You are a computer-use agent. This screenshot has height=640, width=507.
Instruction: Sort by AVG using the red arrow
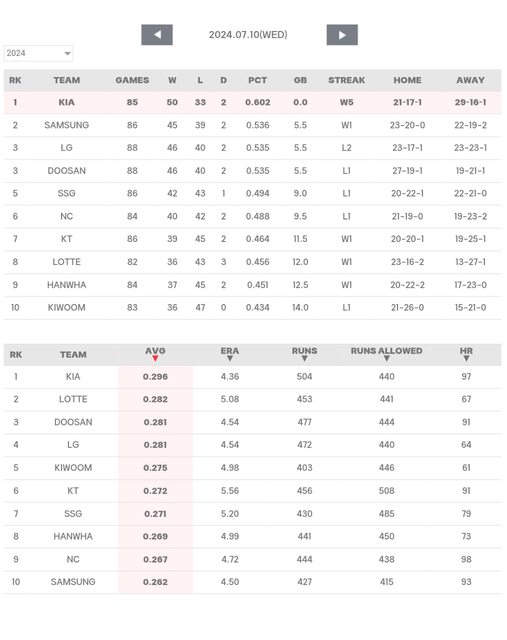tap(155, 358)
